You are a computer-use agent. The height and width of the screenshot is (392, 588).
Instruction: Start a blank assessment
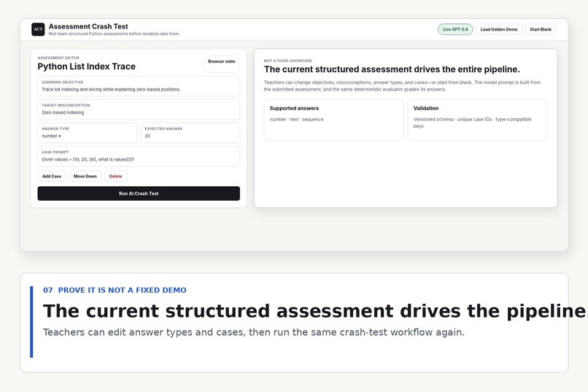coord(541,29)
